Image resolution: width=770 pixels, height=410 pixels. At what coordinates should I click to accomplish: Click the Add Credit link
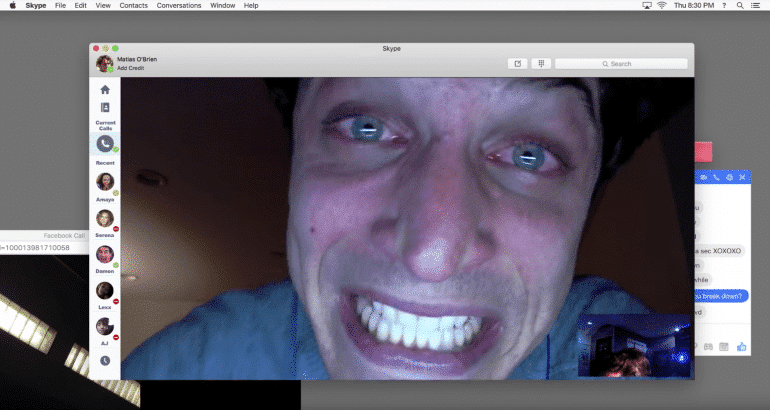coord(130,68)
